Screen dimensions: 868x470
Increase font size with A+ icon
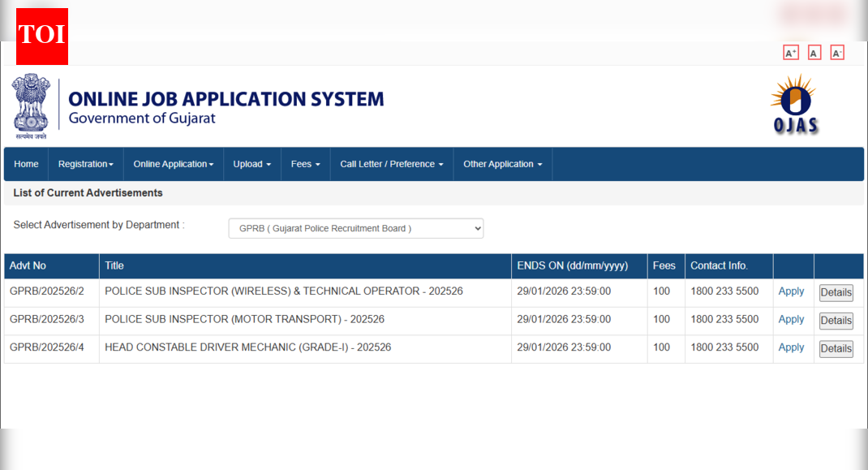click(790, 53)
